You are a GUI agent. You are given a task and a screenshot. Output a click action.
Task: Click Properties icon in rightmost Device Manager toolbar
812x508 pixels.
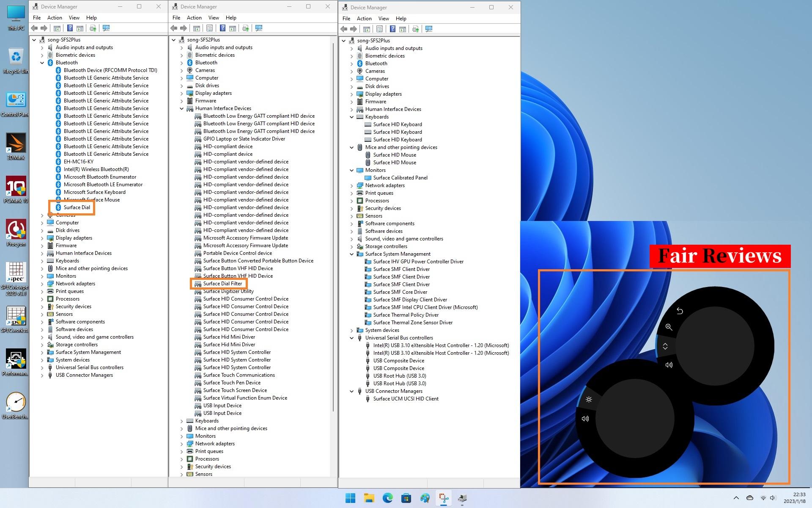coord(379,29)
